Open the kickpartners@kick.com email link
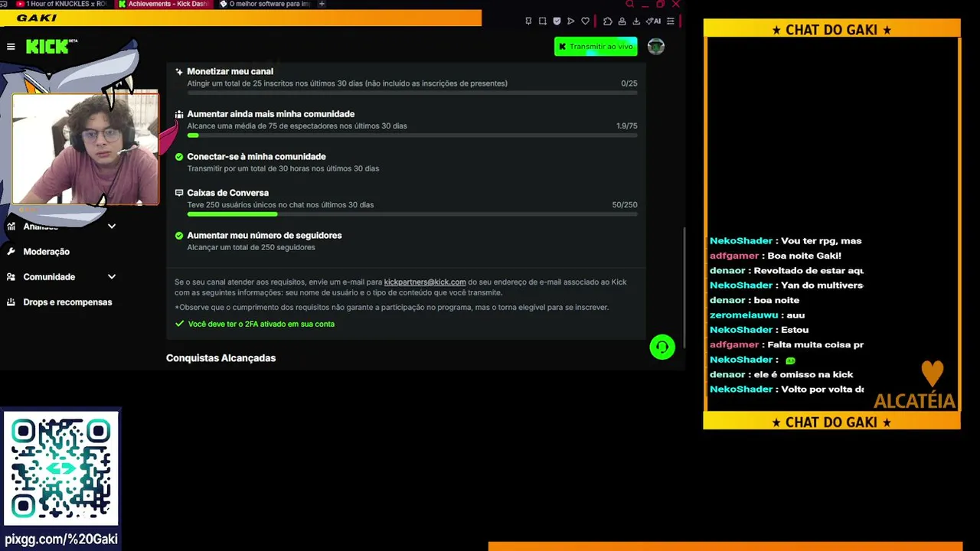Image resolution: width=980 pixels, height=551 pixels. tap(425, 282)
